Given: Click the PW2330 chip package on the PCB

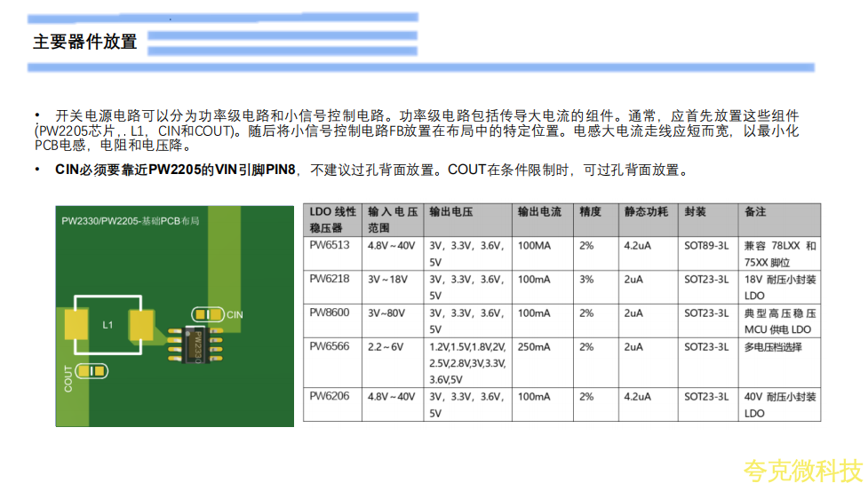Looking at the screenshot, I should click(x=197, y=344).
